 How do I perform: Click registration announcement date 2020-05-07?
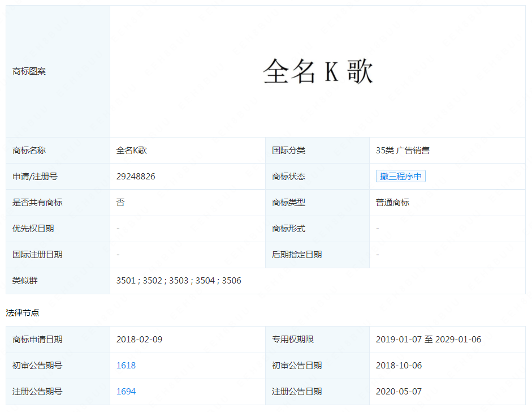399,392
